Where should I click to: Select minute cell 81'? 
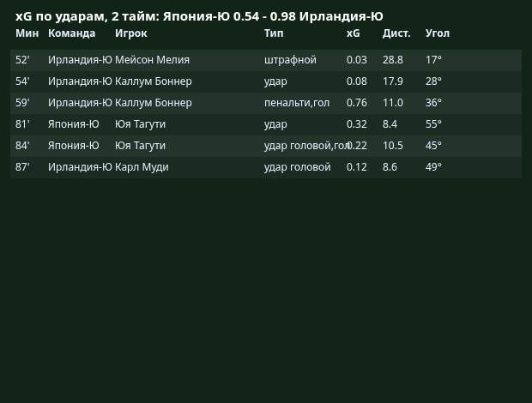coord(22,124)
